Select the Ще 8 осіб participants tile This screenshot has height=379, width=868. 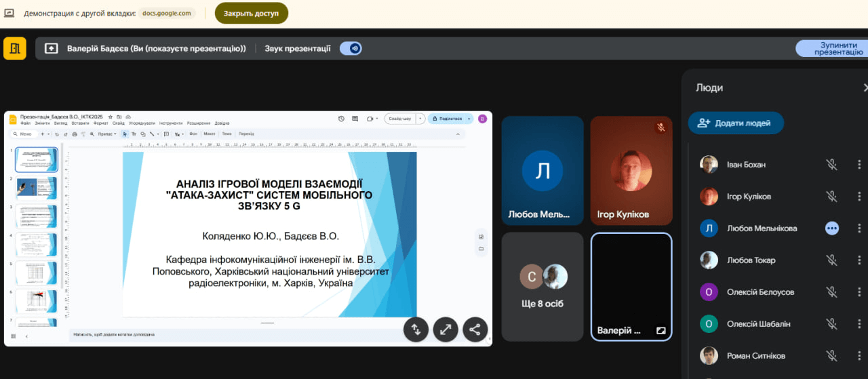coord(542,287)
